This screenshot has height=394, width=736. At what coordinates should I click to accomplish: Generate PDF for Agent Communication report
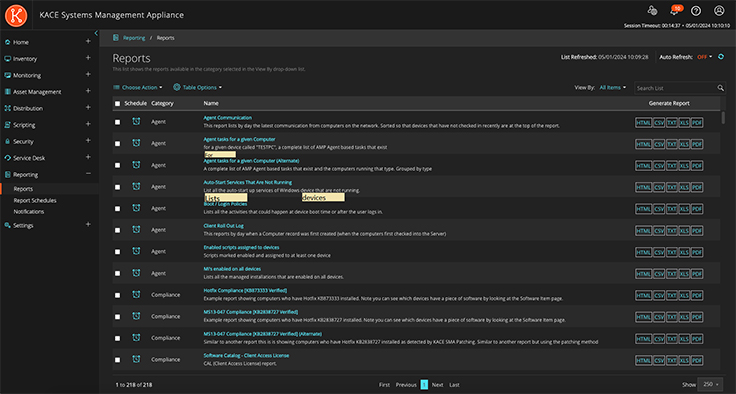pyautogui.click(x=697, y=123)
